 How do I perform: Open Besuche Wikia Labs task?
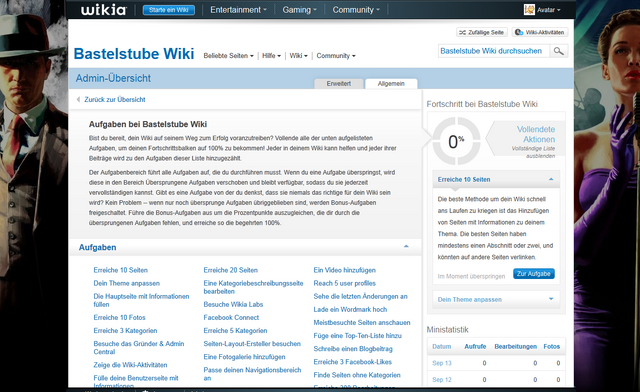click(x=233, y=304)
